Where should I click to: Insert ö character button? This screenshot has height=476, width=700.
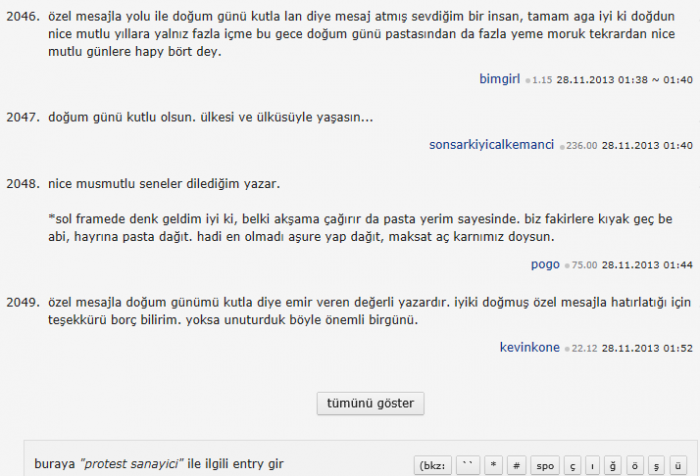[634, 466]
